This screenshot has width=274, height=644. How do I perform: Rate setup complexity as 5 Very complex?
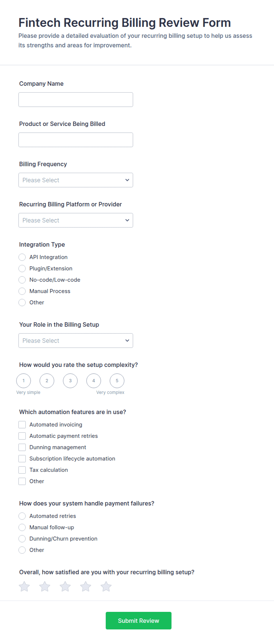point(117,381)
